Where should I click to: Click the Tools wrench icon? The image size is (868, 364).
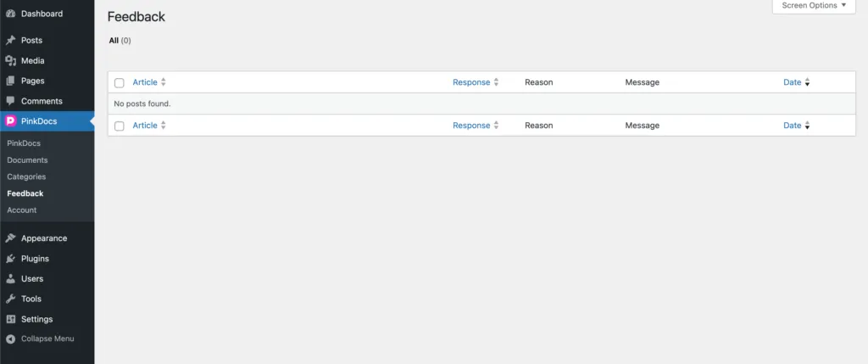coord(10,299)
